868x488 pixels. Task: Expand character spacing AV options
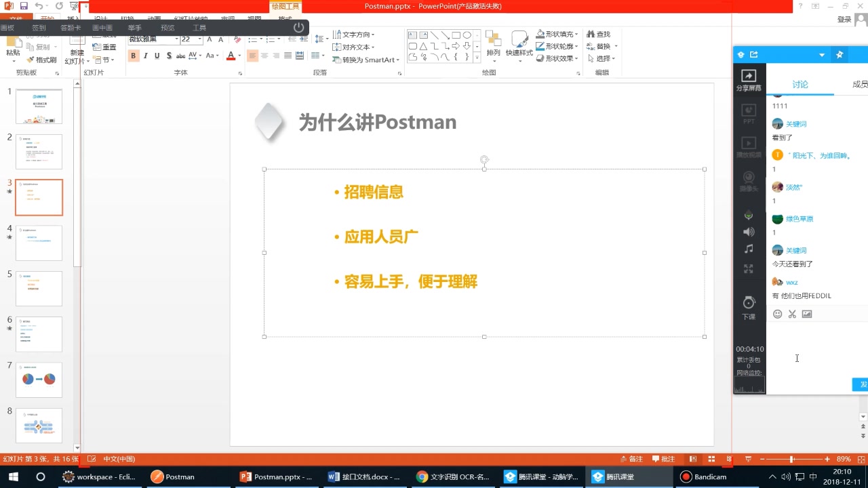click(195, 56)
